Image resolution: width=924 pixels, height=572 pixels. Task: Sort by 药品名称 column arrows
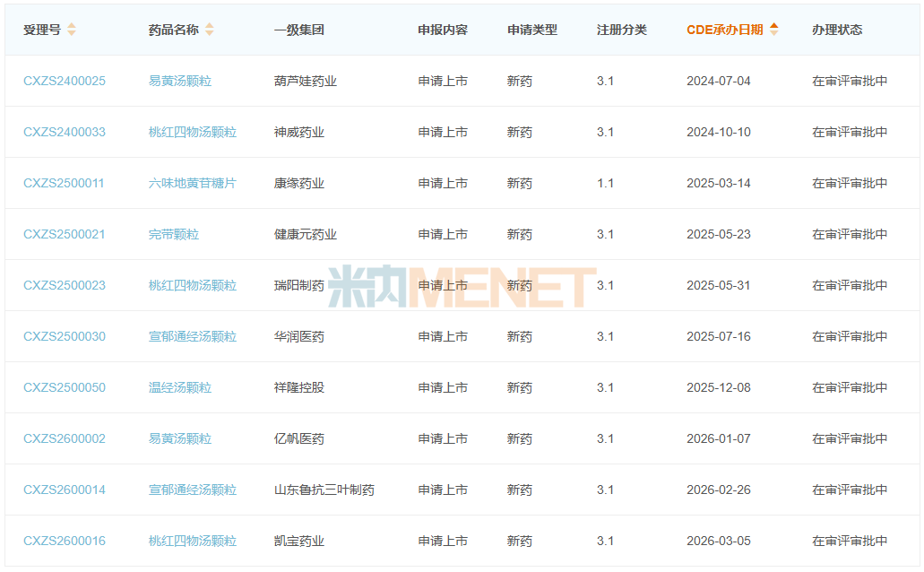coord(209,30)
